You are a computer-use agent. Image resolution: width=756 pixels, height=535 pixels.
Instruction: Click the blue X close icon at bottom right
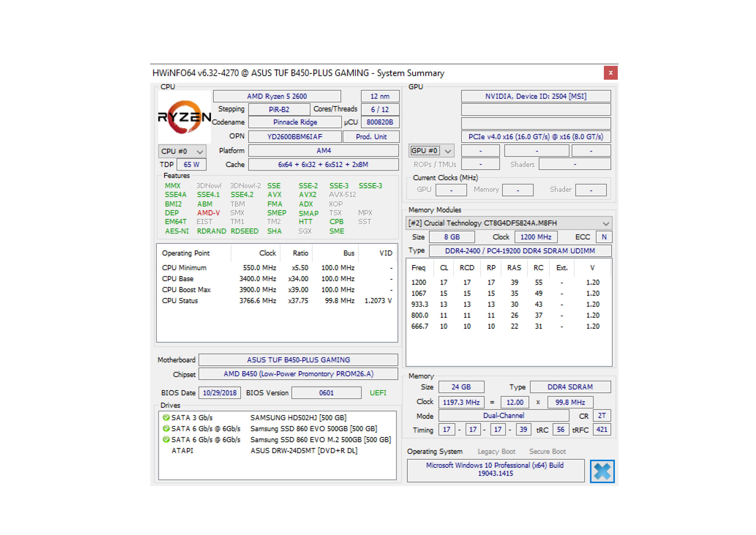602,471
